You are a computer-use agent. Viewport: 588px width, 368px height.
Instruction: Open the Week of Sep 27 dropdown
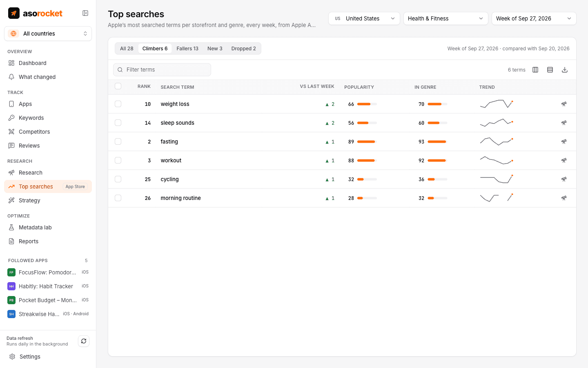coord(534,18)
